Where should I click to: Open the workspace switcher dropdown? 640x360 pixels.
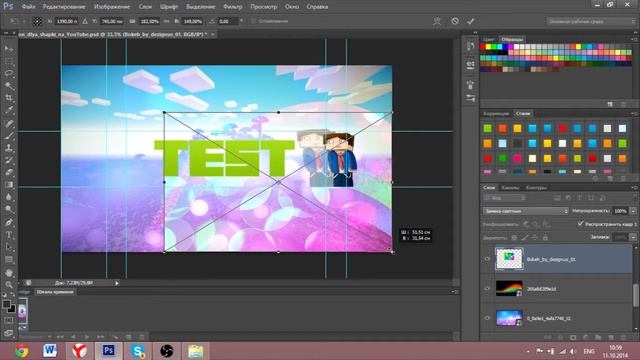tap(591, 21)
